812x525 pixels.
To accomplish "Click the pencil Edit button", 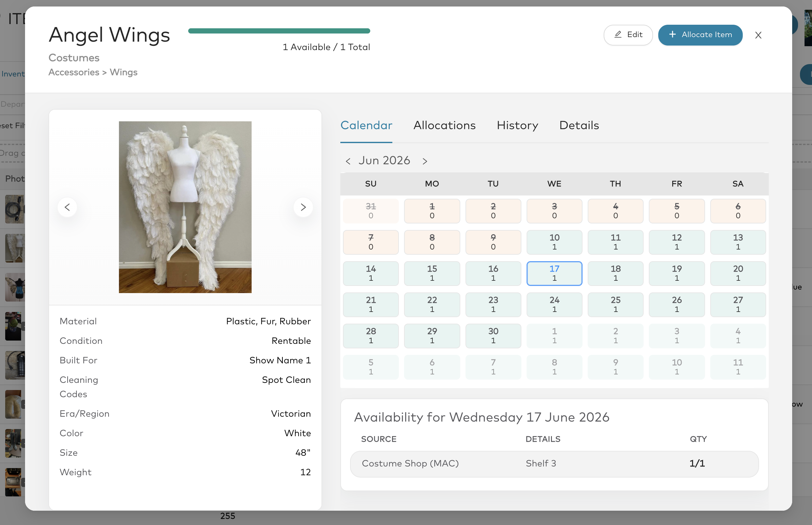I will 628,35.
